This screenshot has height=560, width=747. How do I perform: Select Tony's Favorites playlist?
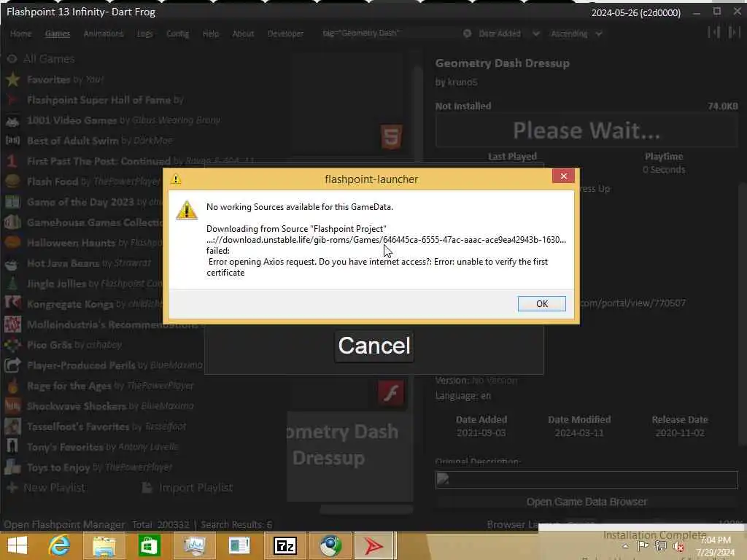tap(91, 447)
